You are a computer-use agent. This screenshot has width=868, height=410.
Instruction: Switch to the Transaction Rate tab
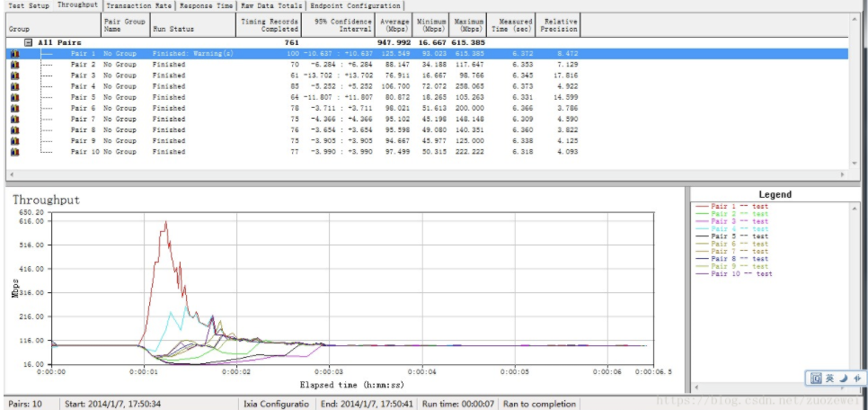pos(139,6)
